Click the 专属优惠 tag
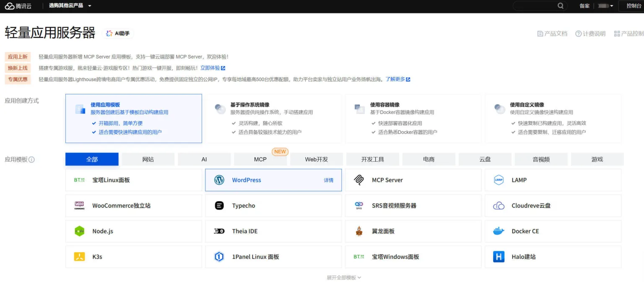 18,79
